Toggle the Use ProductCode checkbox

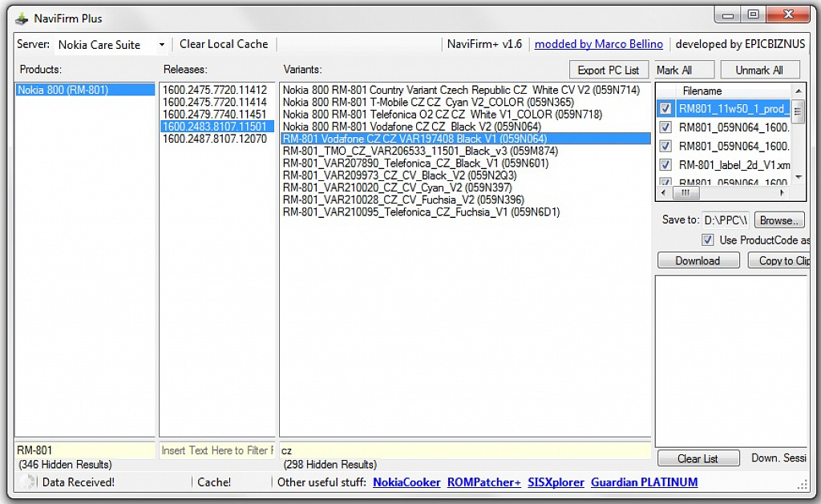point(707,240)
